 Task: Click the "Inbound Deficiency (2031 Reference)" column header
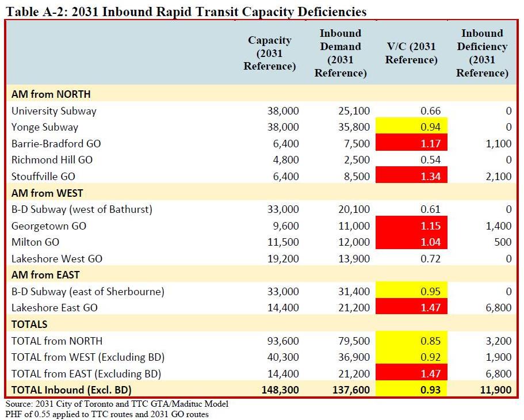coord(482,53)
